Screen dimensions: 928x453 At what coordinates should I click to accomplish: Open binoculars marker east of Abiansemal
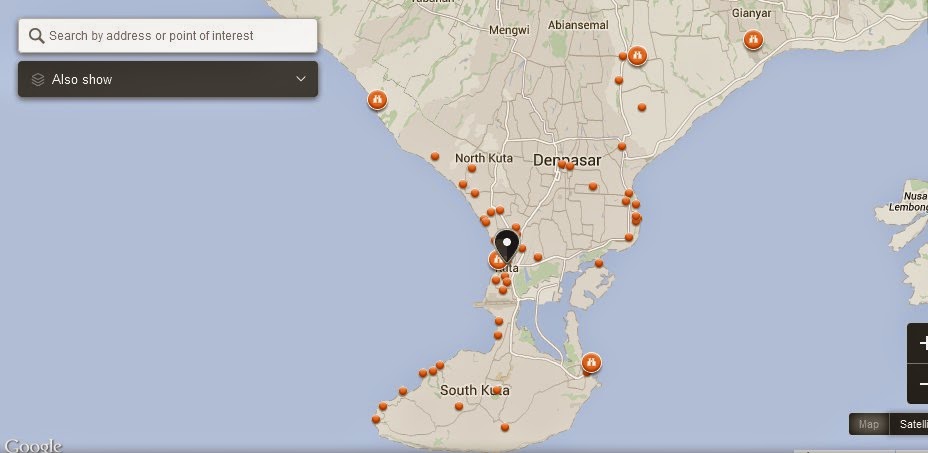point(637,56)
